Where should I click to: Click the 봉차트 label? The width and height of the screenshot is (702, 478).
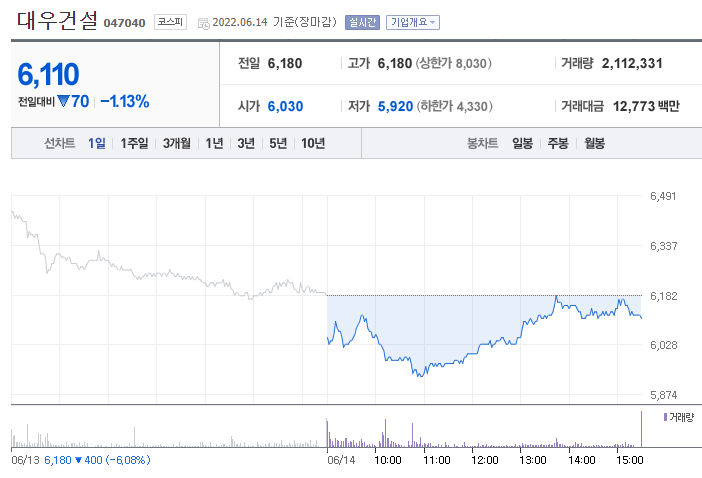tap(483, 143)
